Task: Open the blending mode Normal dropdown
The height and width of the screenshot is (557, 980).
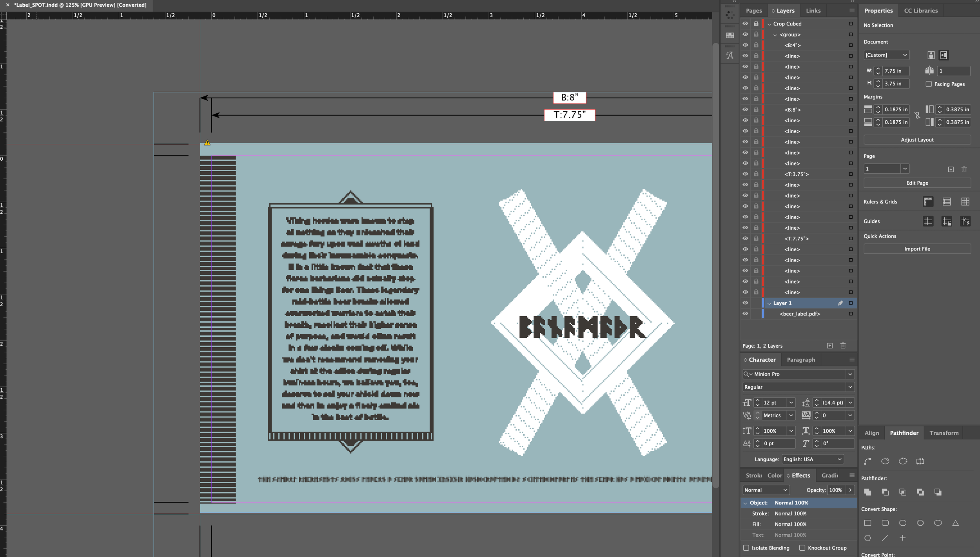Action: (x=766, y=490)
